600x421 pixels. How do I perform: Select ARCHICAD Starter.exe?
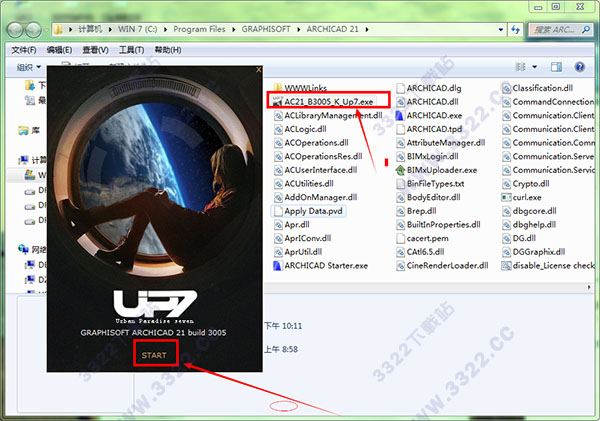[321, 266]
